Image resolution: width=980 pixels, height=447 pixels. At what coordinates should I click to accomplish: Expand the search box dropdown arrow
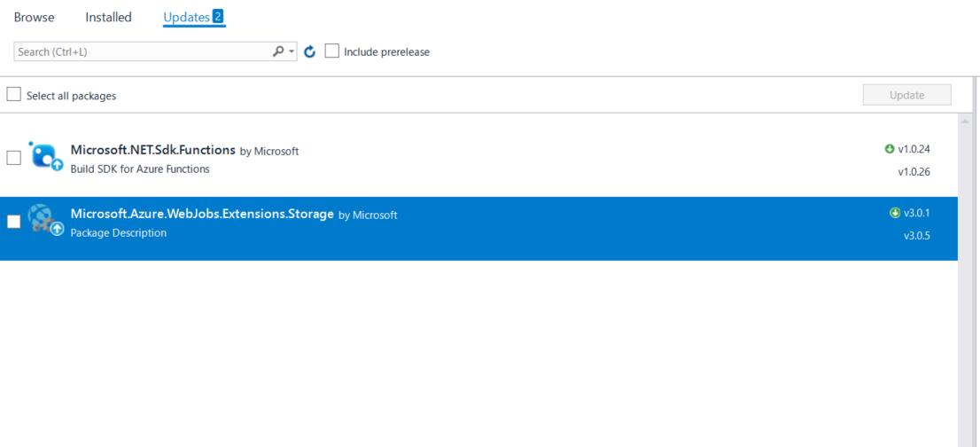[x=292, y=51]
